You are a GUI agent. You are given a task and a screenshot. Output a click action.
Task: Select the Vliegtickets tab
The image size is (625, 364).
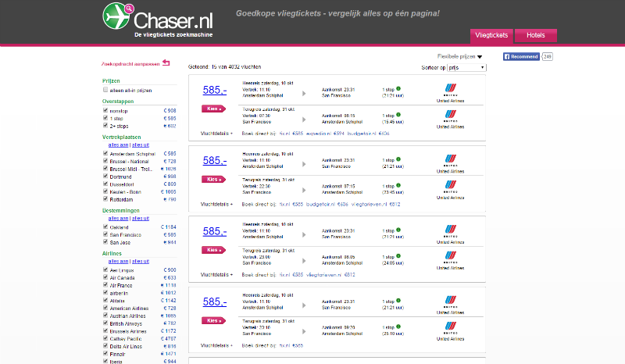click(492, 35)
